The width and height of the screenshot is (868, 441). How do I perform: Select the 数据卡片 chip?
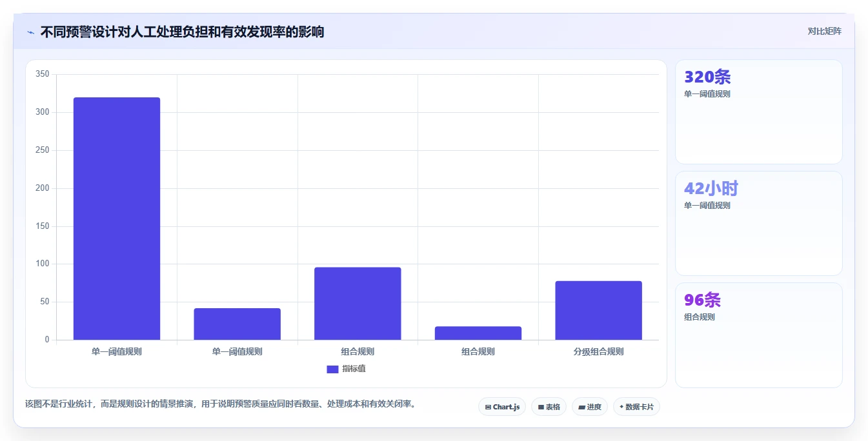coord(636,407)
